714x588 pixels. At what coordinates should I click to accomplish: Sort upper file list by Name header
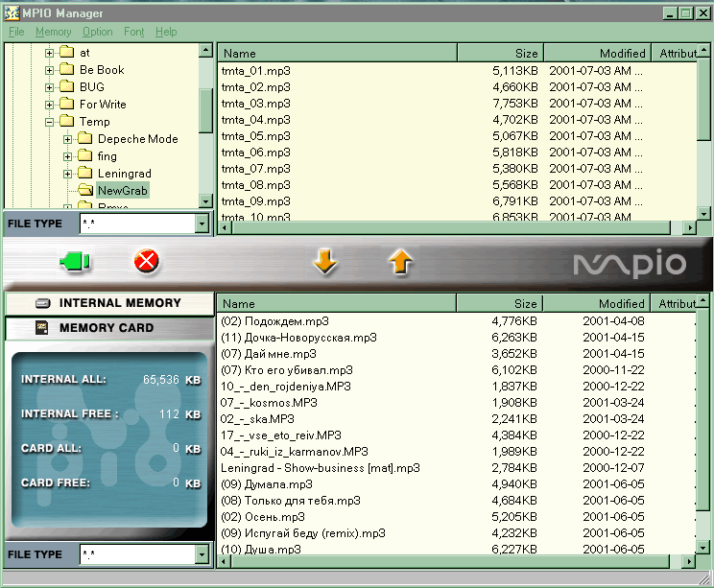(338, 54)
